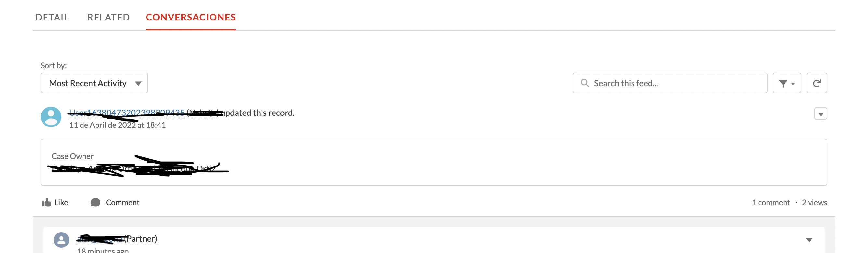
Task: Open the Most Recent Activity sort dropdown
Action: 94,83
